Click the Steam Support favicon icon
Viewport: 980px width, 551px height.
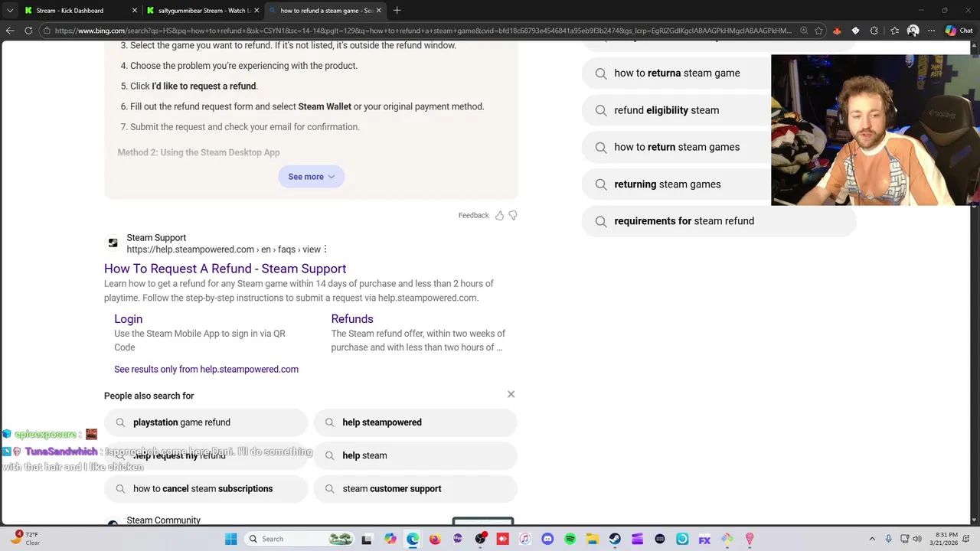coord(113,243)
